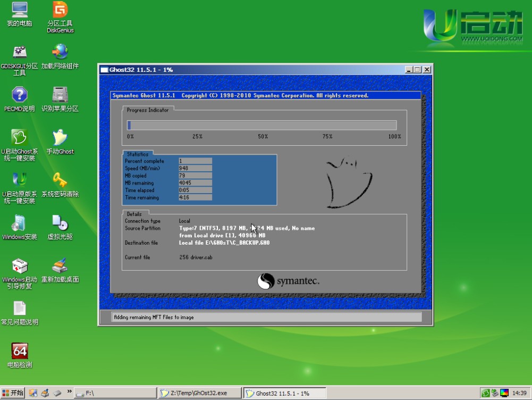Viewport: 532px width, 400px height.
Task: Click the Connection type value Local
Action: 184,221
